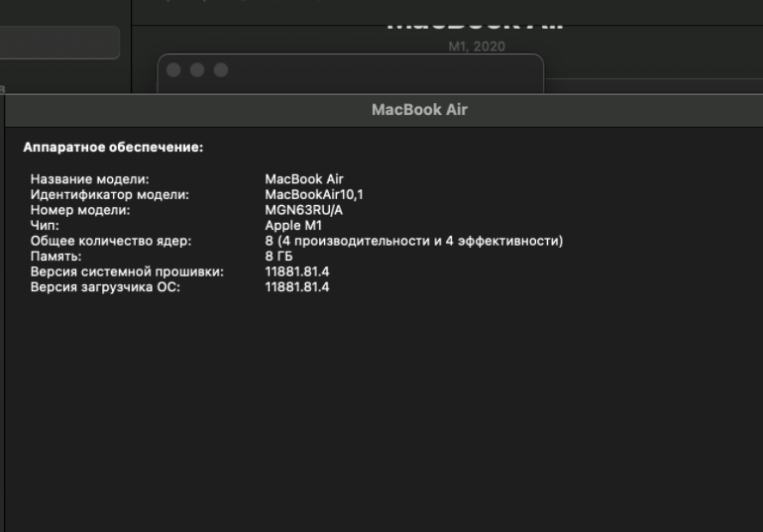Click the search field in the background sidebar

[59, 43]
